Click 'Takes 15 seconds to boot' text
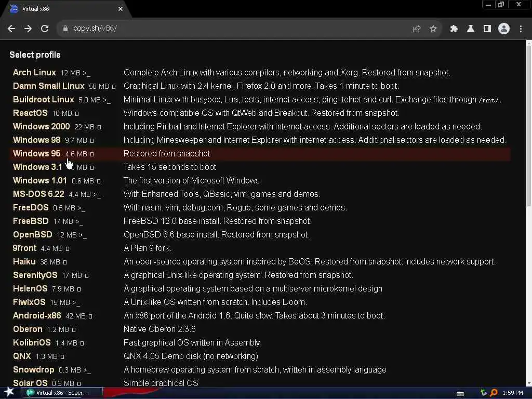 (170, 167)
